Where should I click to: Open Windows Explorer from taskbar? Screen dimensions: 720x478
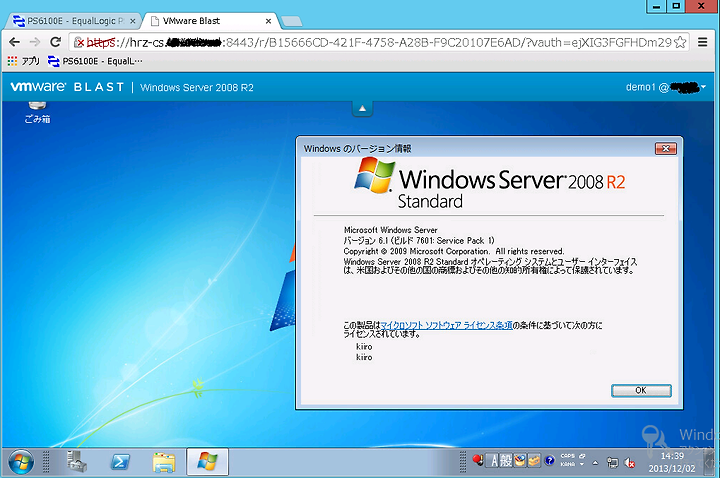pos(163,462)
